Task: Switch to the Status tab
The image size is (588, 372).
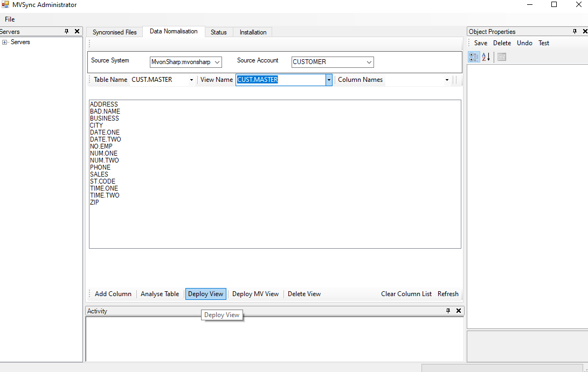Action: [x=219, y=32]
